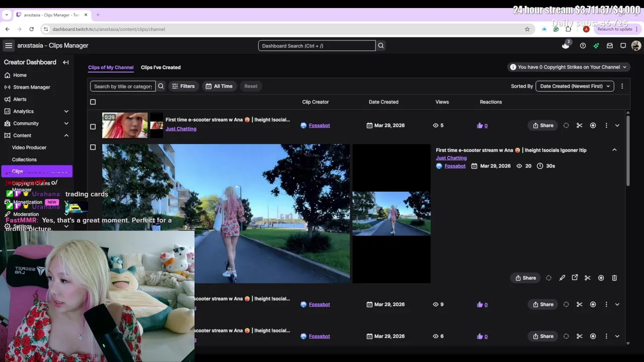
Task: Click the clip search magnifier icon
Action: coord(161,86)
